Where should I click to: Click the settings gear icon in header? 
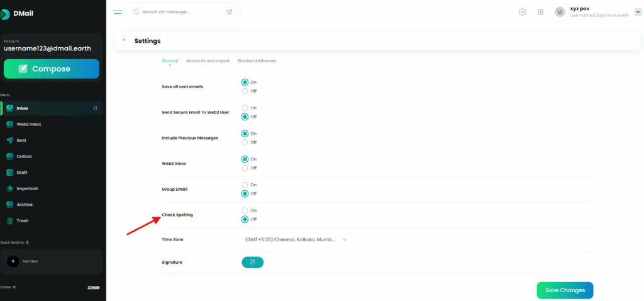[522, 12]
